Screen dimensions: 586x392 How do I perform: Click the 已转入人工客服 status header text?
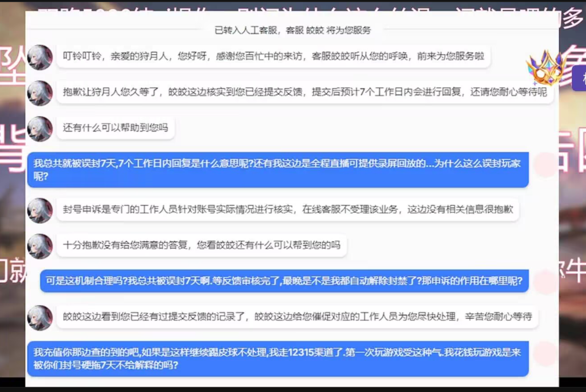point(292,30)
